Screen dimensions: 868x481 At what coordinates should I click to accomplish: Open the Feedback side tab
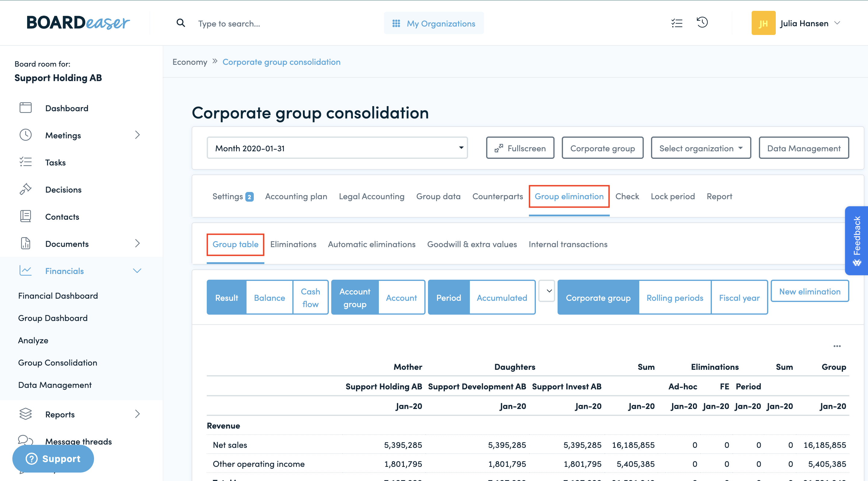(x=857, y=241)
